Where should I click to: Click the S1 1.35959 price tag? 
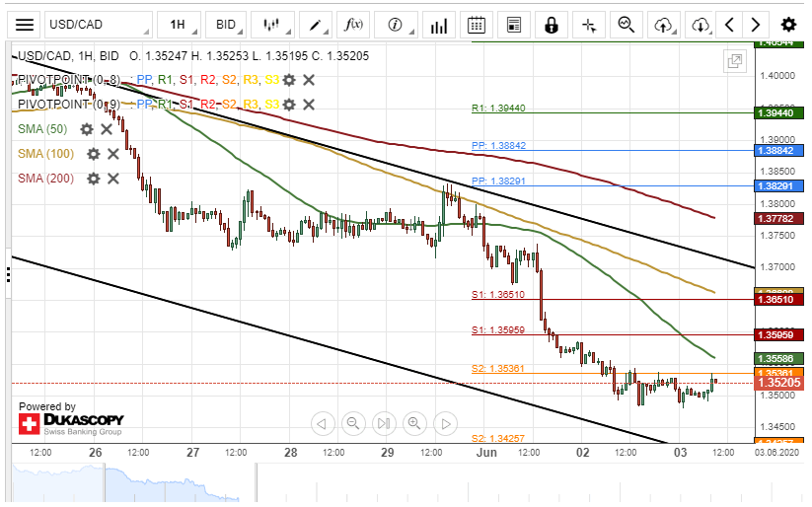[778, 335]
